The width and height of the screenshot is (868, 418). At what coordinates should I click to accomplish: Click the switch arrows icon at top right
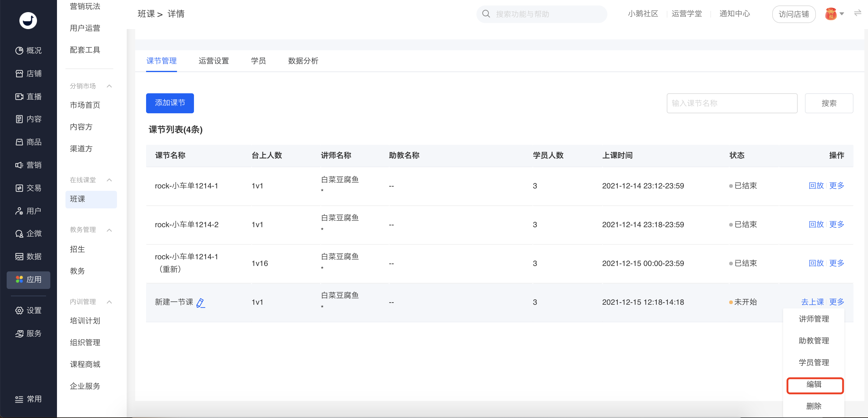pos(858,13)
